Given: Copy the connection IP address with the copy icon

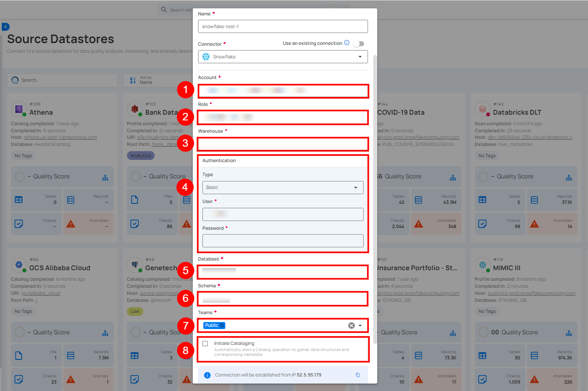Looking at the screenshot, I should tap(357, 375).
